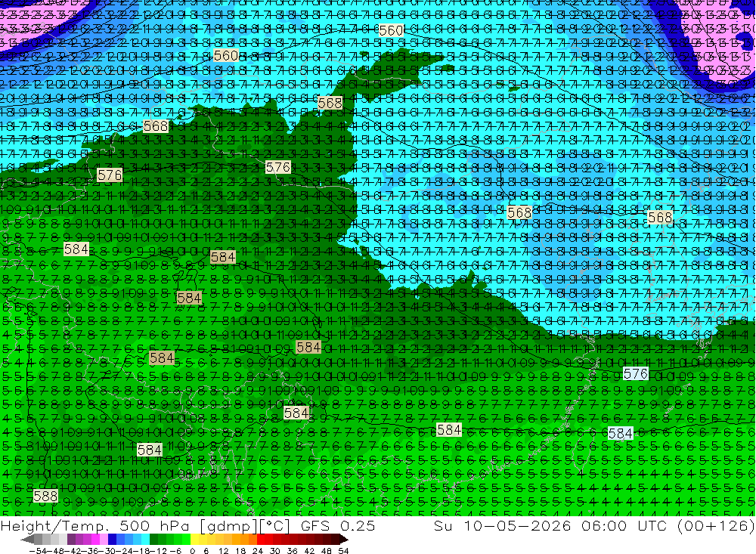
Task: Select the 'GFS 0.25' model label
Action: point(337,526)
